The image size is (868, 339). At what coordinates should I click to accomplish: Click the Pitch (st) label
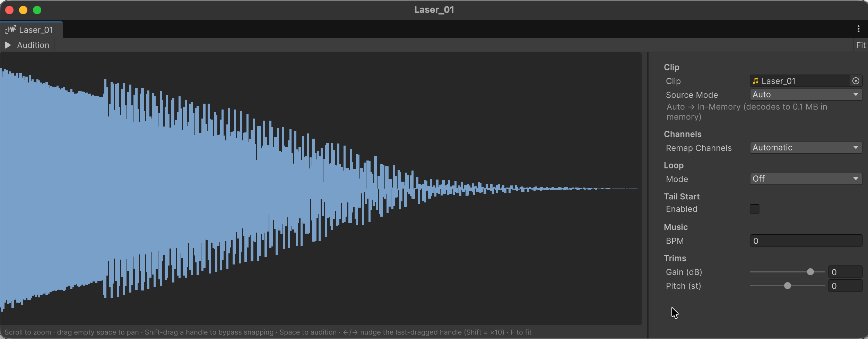683,286
